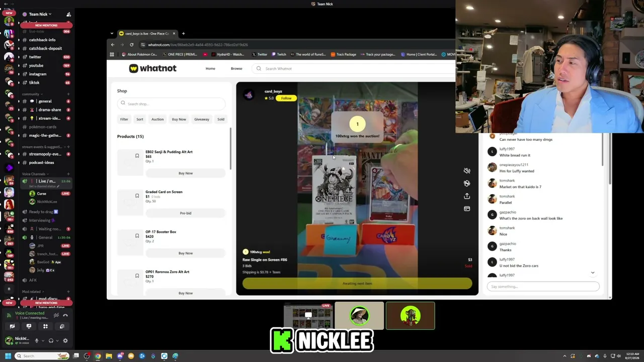Select the Sold shop tab
This screenshot has width=644, height=362.
point(221,119)
